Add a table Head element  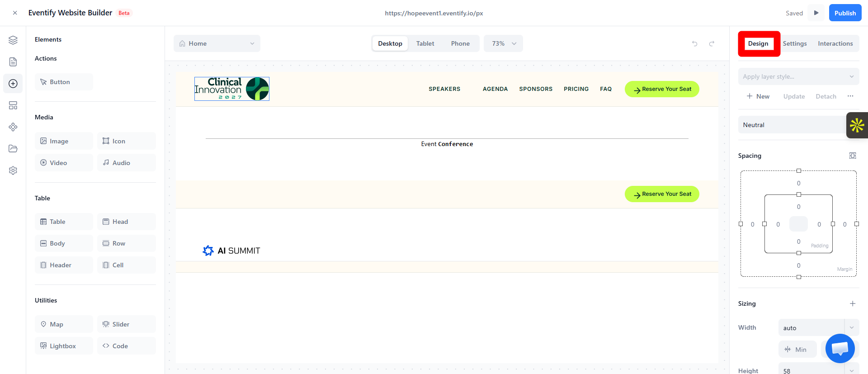127,222
